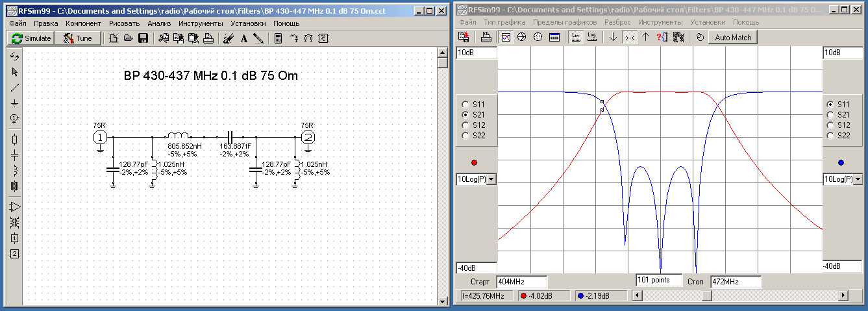Click bottom-left -40dB scale limit field

tap(477, 267)
